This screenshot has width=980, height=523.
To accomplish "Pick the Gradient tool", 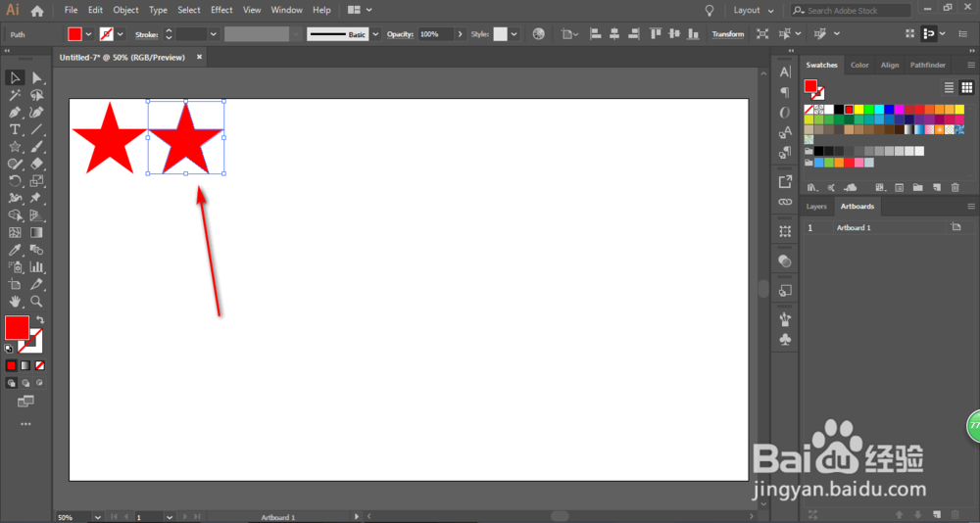I will click(x=37, y=232).
